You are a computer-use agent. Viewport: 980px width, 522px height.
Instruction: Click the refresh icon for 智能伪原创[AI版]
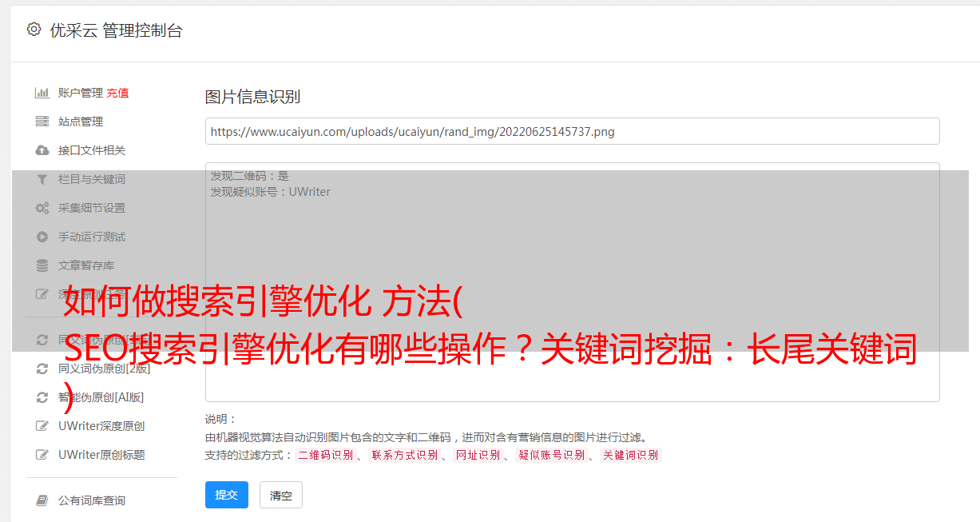42,397
